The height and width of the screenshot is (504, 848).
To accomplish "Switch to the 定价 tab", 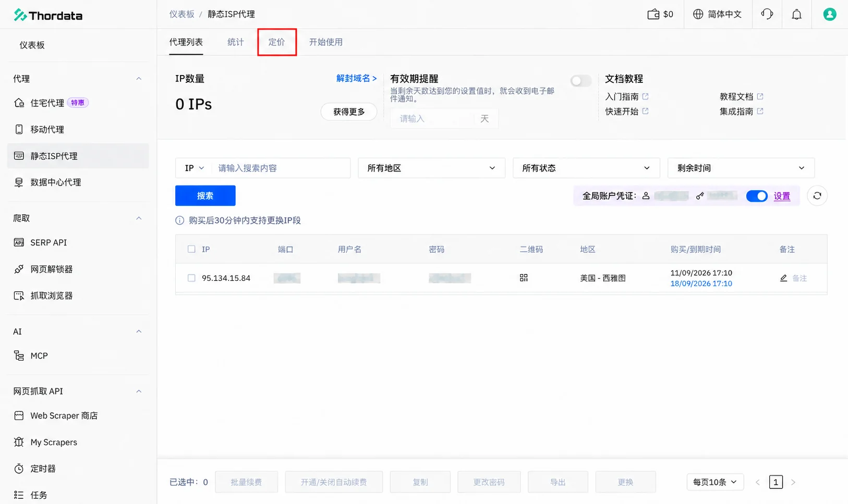I will pos(277,42).
